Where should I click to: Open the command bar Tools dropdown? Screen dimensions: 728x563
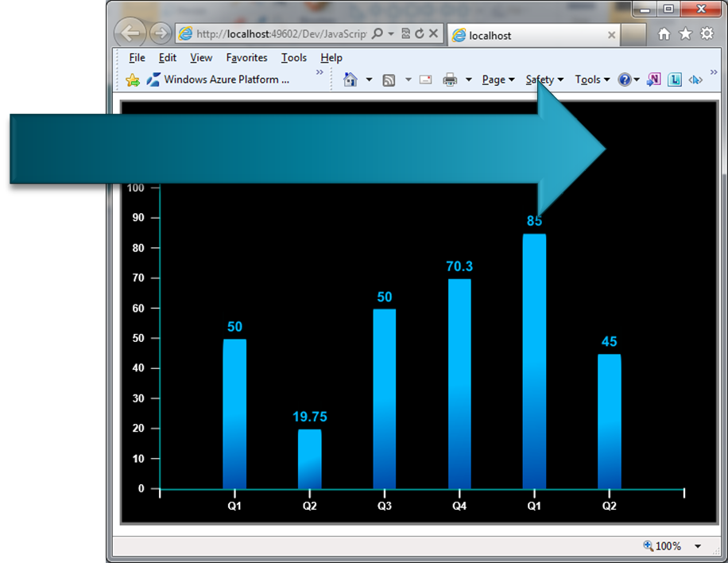(592, 80)
